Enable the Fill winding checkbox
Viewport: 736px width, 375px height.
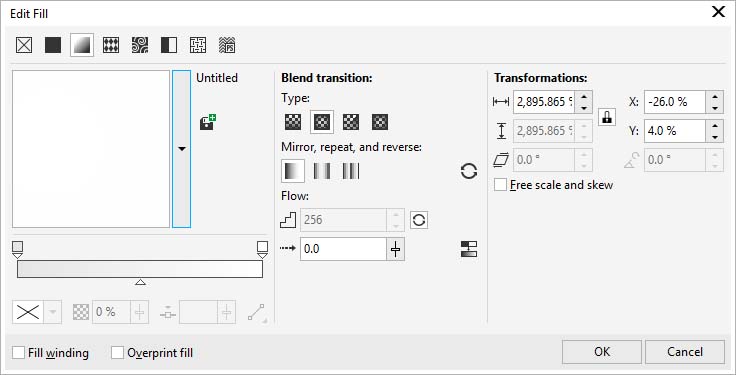tap(19, 352)
